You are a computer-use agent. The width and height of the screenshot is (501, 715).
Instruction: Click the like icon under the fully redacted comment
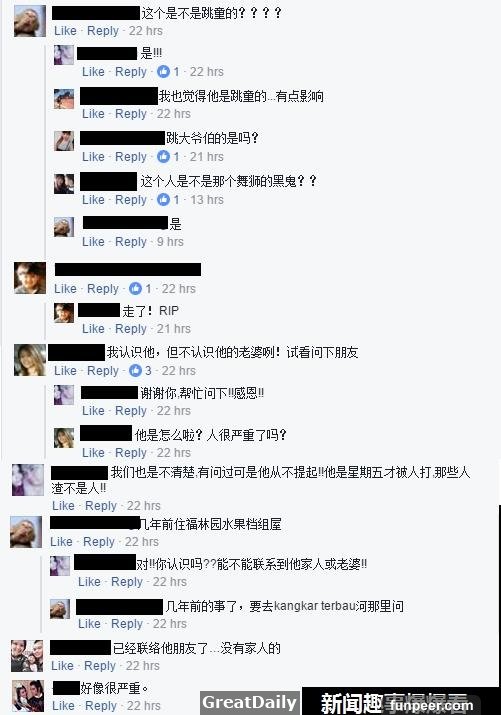(135, 288)
